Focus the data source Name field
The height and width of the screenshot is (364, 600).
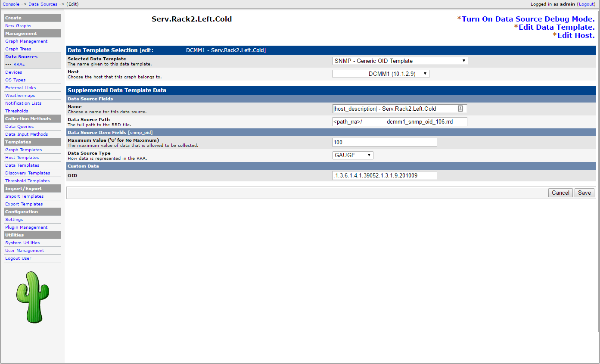400,109
